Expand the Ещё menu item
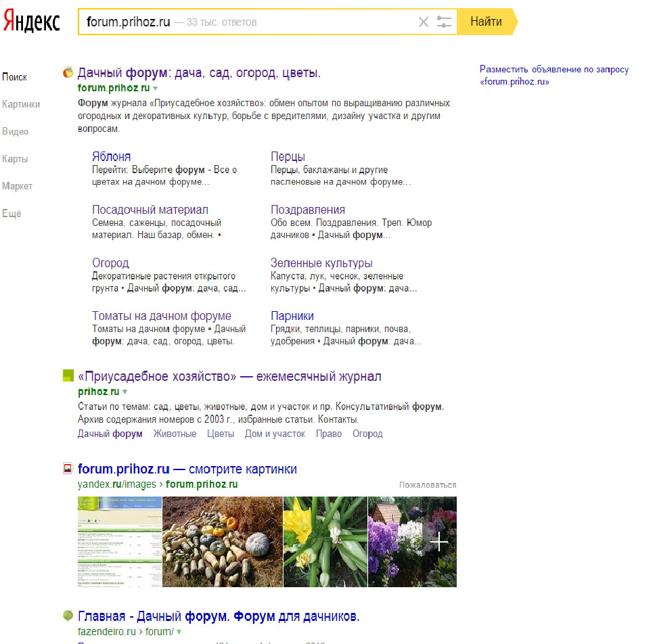Viewport: 655px width, 644px height. click(12, 213)
